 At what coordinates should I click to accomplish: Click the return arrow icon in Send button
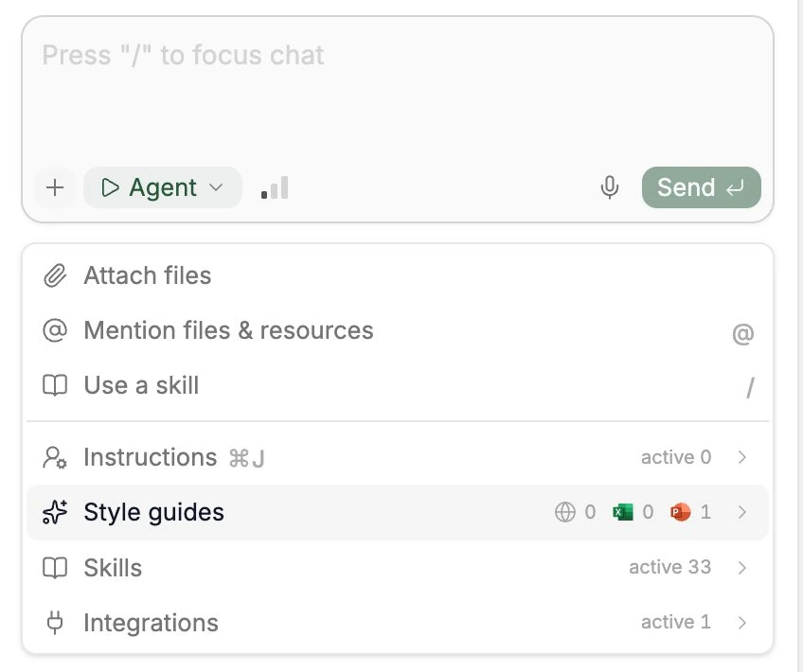735,188
